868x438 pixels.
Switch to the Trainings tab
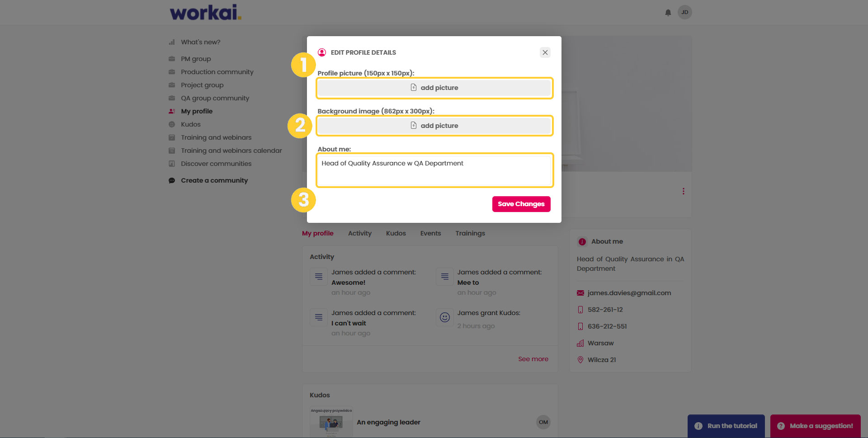470,233
